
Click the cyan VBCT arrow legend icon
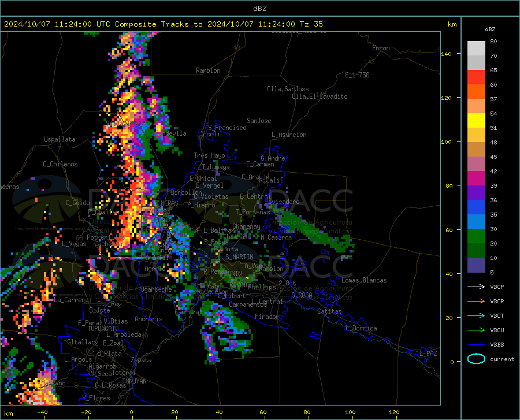coord(476,315)
